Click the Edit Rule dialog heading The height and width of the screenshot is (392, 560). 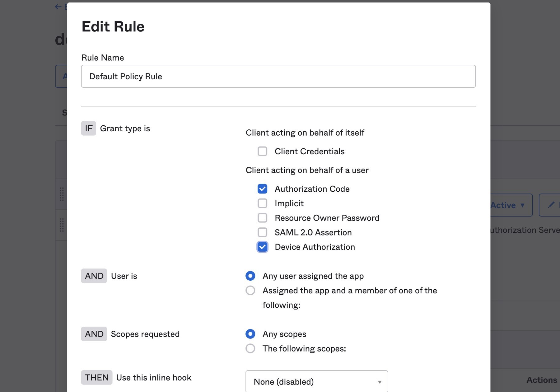tap(113, 27)
